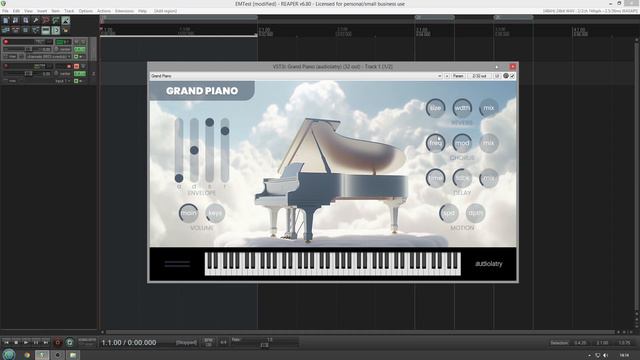
Task: Click the Stop transport button
Action: point(16,342)
